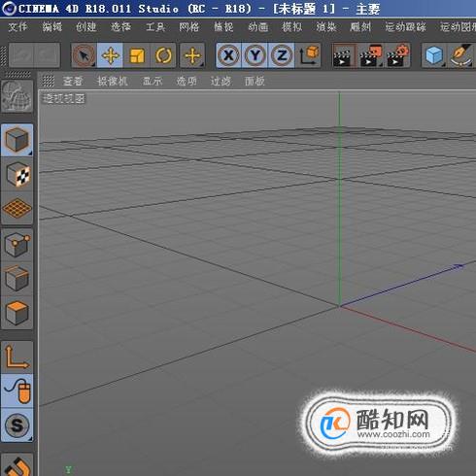Toggle X axis lock

(x=228, y=55)
